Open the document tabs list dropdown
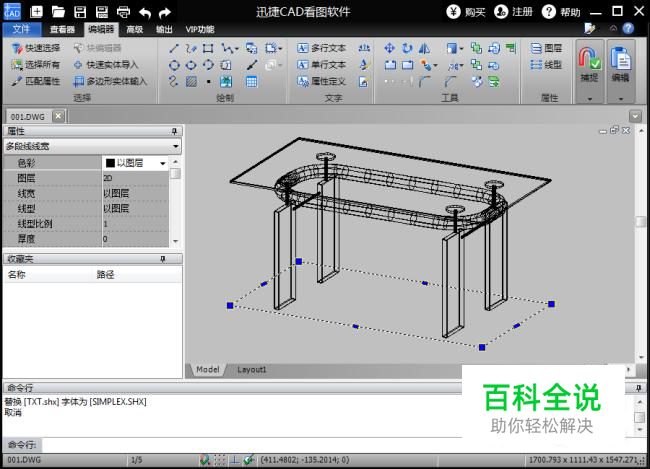 pos(635,116)
